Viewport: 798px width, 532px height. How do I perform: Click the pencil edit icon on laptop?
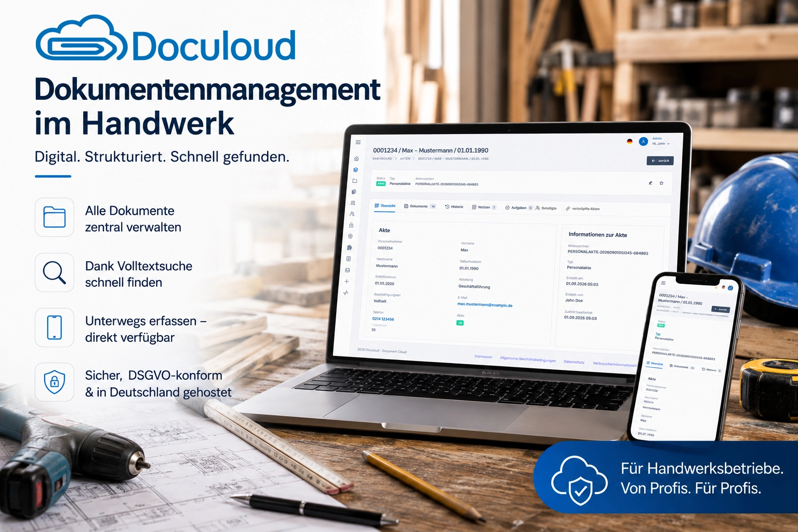650,183
